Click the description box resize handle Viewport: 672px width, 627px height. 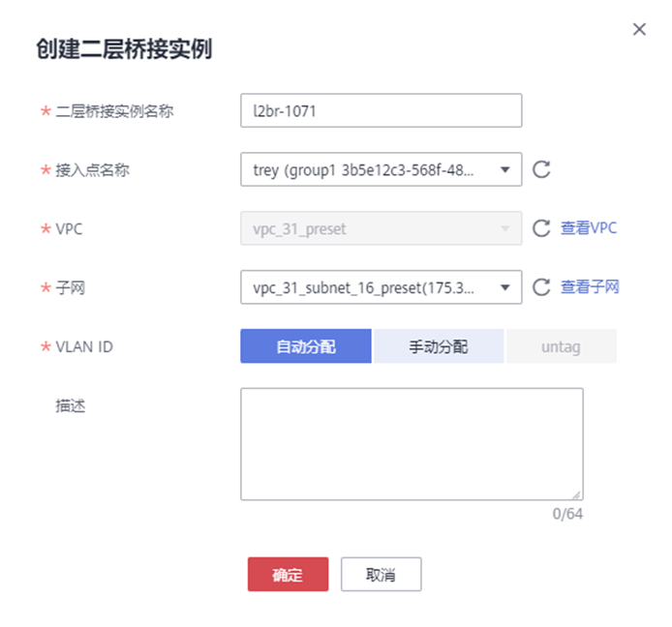click(x=576, y=493)
